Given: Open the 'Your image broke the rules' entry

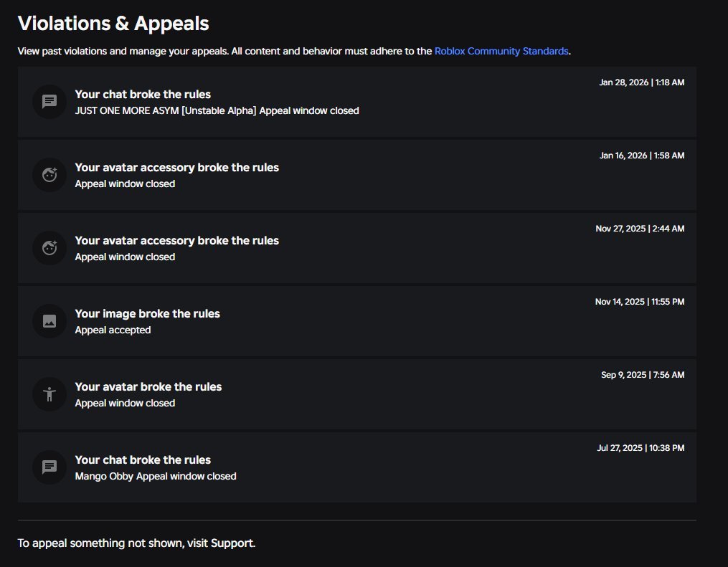Looking at the screenshot, I should pyautogui.click(x=356, y=321).
